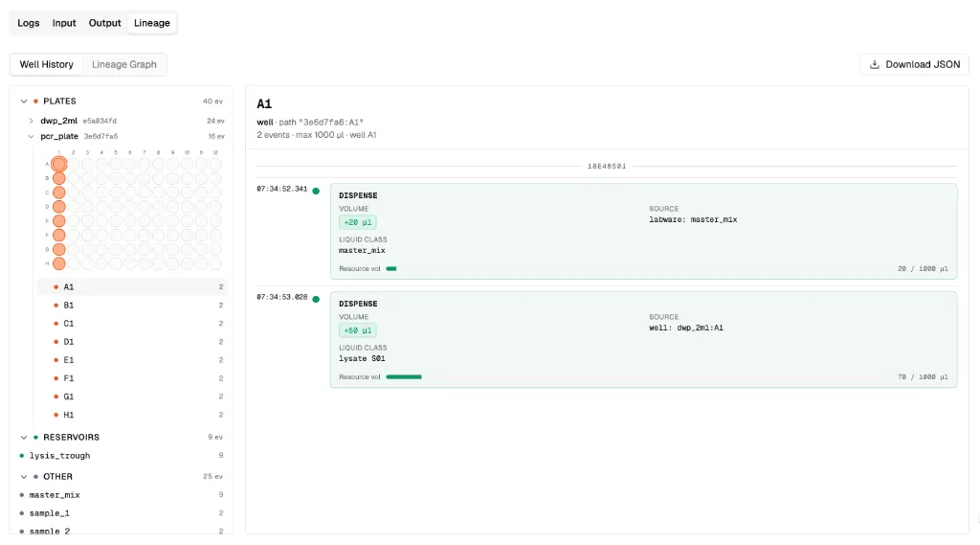Click the OTHER section label
Image resolution: width=980 pixels, height=545 pixels.
point(57,477)
